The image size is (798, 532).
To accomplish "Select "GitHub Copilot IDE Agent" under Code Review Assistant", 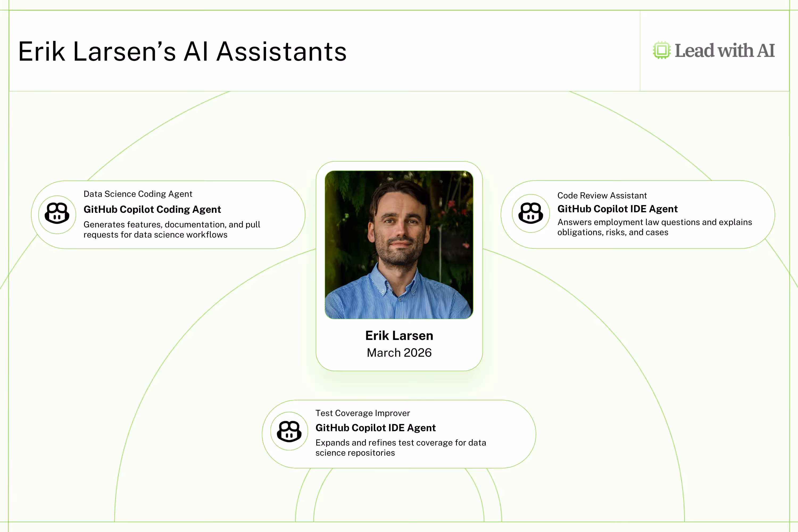I will [x=617, y=209].
